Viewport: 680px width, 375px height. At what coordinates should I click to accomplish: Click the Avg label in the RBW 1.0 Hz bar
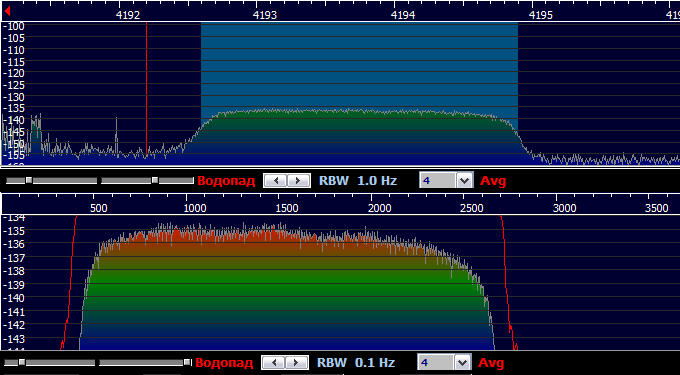pos(493,181)
